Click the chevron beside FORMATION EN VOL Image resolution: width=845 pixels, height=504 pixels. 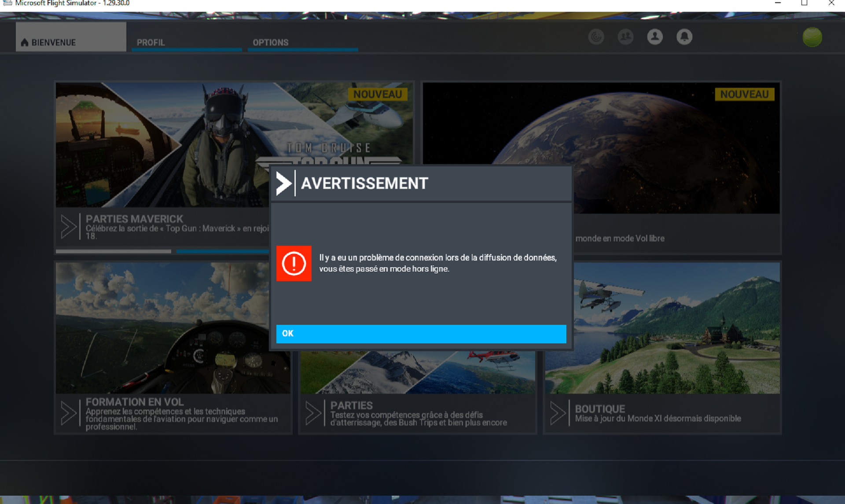68,413
